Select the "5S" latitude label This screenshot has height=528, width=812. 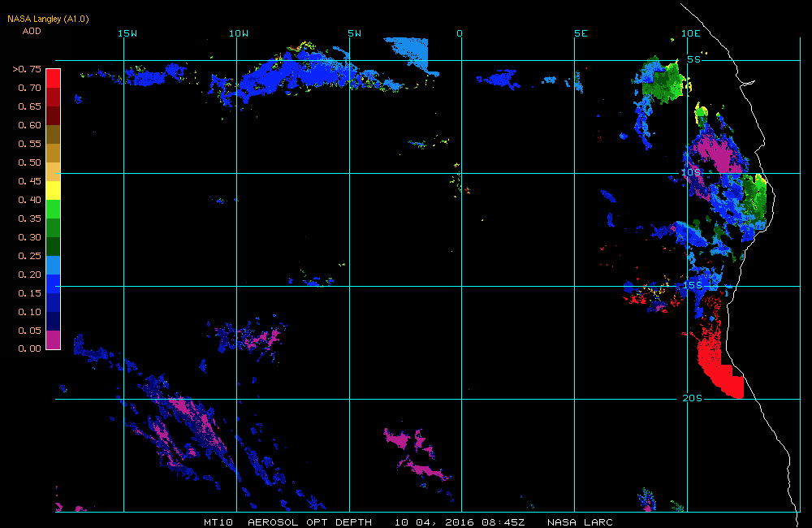(x=694, y=59)
